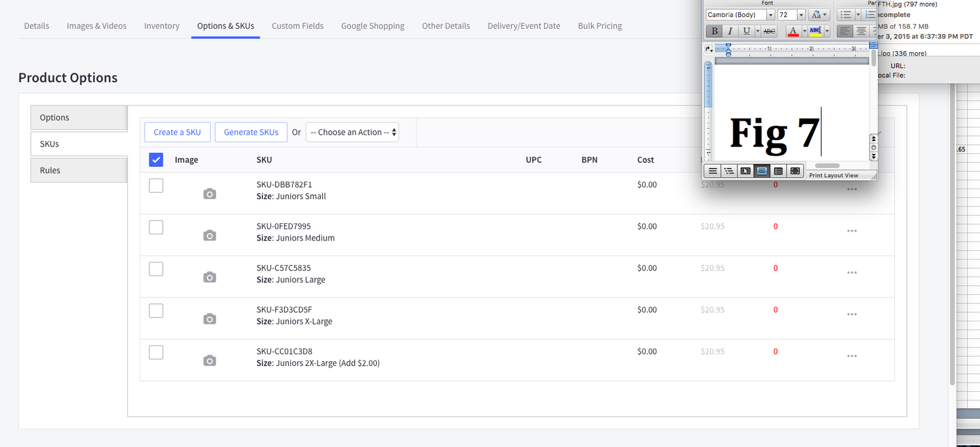The height and width of the screenshot is (447, 980).
Task: Open the tab stop selector beside ruler
Action: (709, 49)
